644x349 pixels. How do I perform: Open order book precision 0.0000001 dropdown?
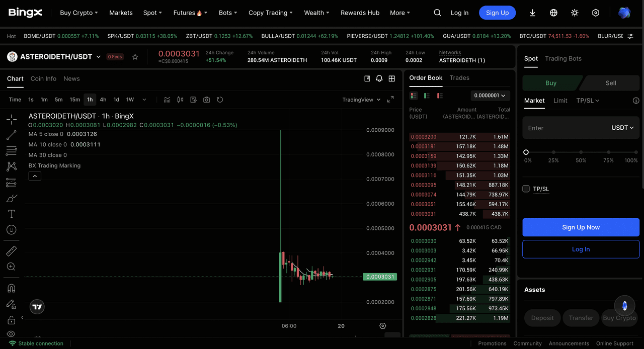click(490, 96)
